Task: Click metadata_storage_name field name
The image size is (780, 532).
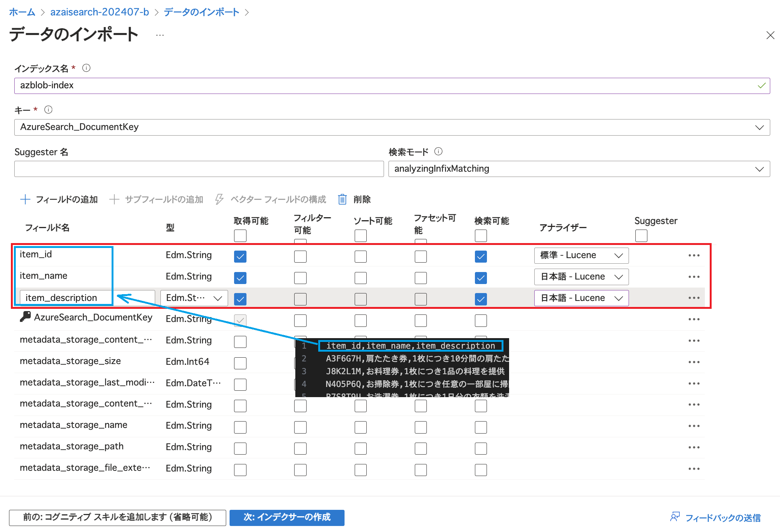Action: (74, 425)
